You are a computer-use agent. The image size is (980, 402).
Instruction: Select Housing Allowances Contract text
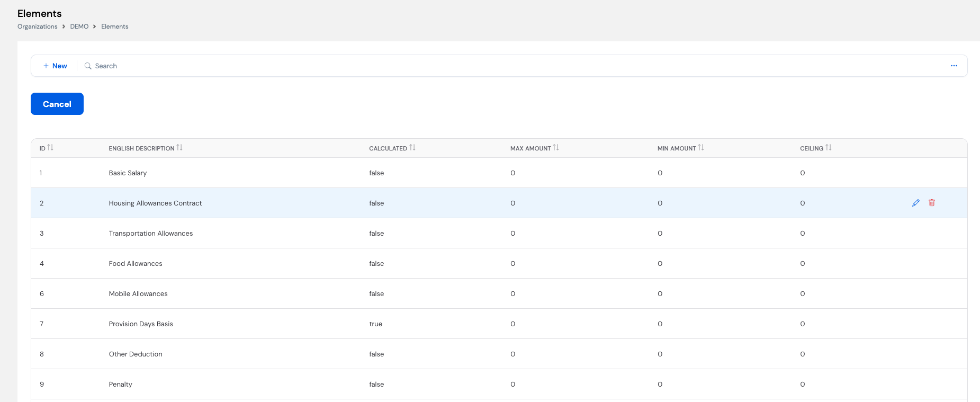coord(155,203)
